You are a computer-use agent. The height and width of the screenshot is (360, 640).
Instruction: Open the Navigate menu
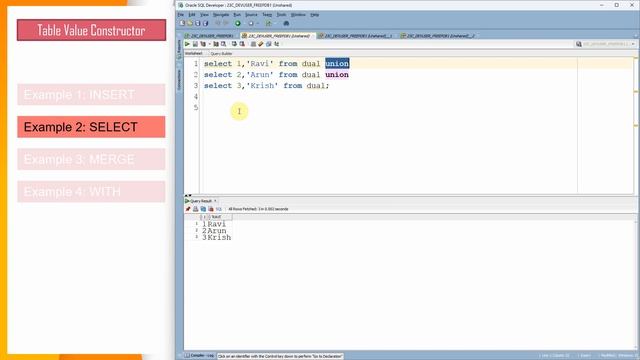pos(221,15)
